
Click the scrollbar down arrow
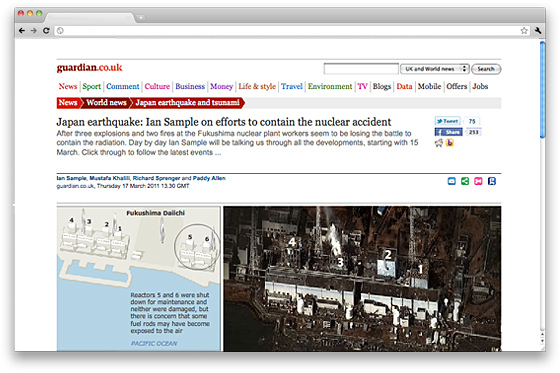pyautogui.click(x=542, y=341)
